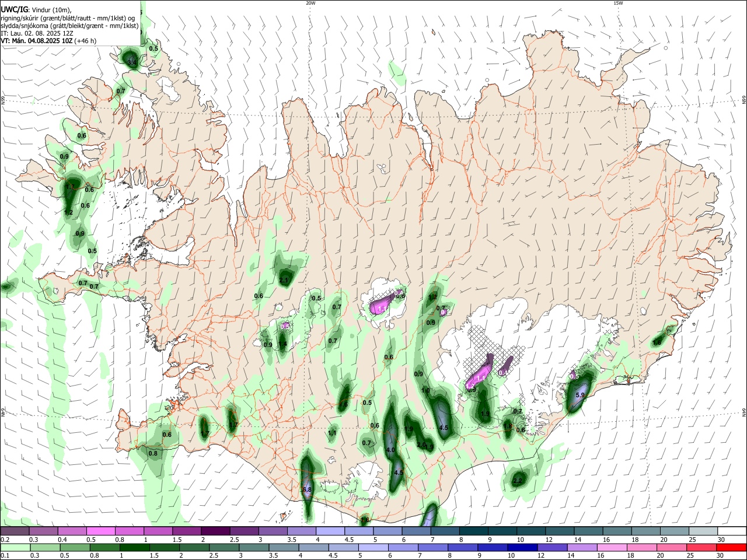Screen dimensions: 747x560
Task: Click the '2.1' precipitation value in the west
Action: tap(284, 281)
